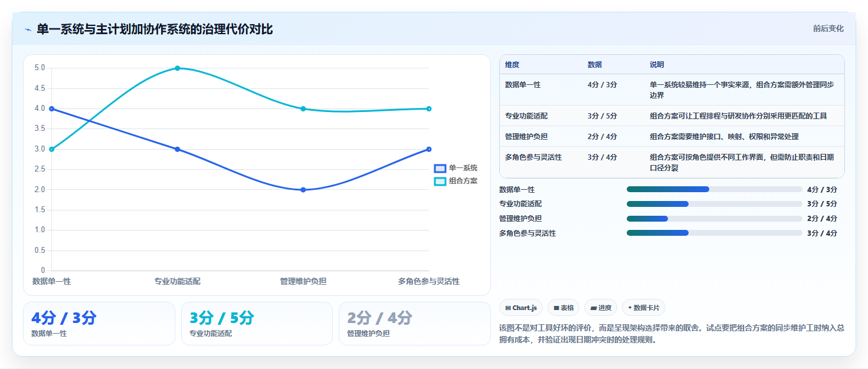Screen dimensions: 868x369
Task: Click the 3分 / 5分 专业功能适配 data card
Action: (257, 324)
